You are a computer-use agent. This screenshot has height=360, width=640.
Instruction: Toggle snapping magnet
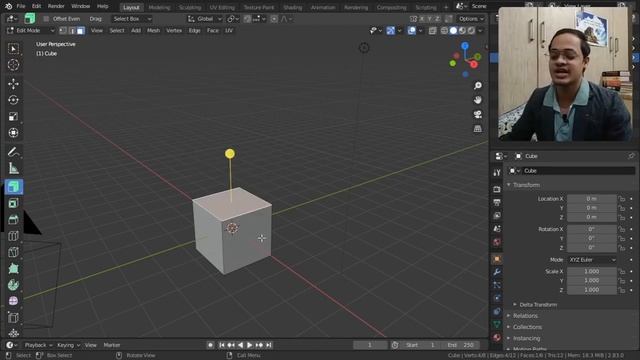point(247,19)
